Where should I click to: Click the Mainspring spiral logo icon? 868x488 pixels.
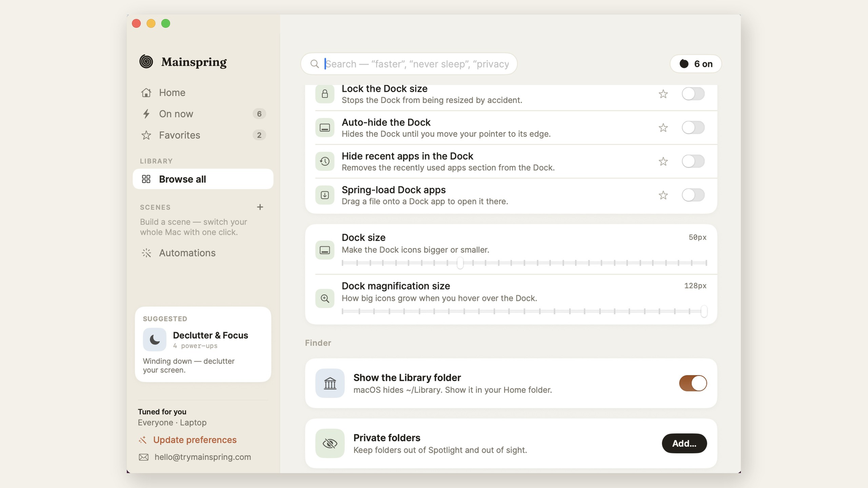[146, 61]
